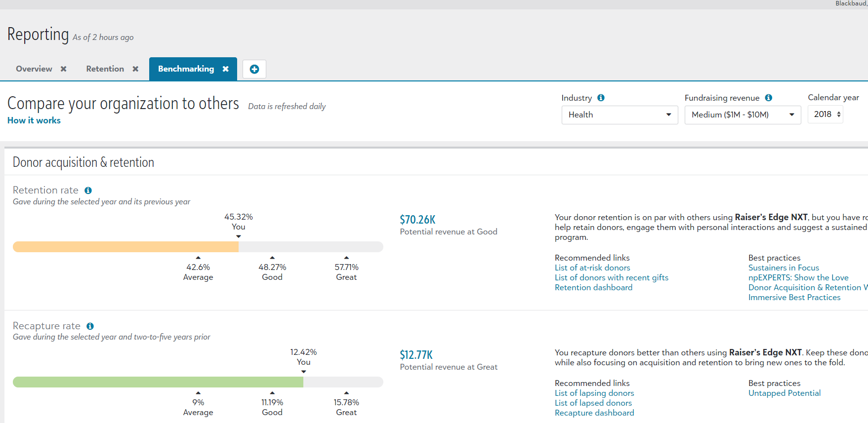Viewport: 868px width, 423px height.
Task: Switch to the Retention tab
Action: click(105, 69)
